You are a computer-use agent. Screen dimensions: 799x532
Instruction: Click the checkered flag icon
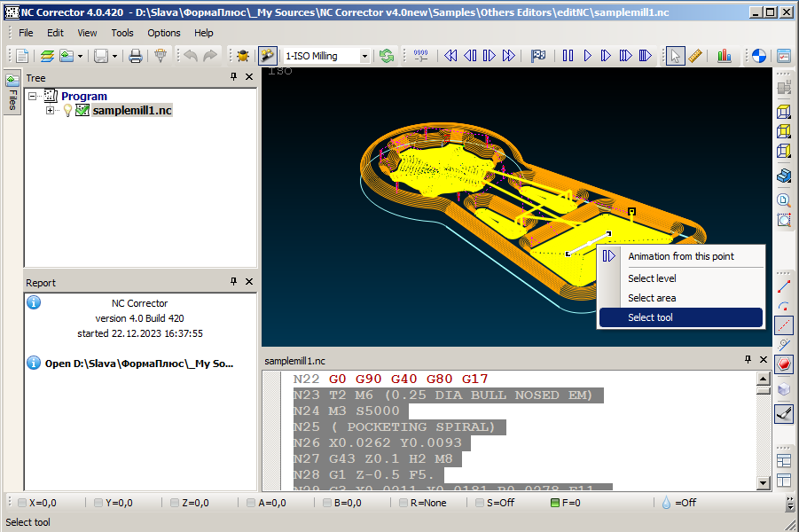tap(538, 56)
